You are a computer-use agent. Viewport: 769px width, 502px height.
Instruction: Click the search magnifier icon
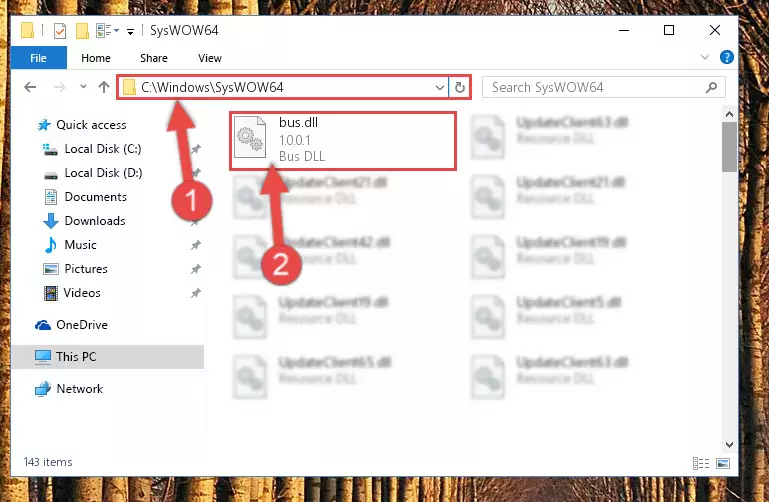711,87
